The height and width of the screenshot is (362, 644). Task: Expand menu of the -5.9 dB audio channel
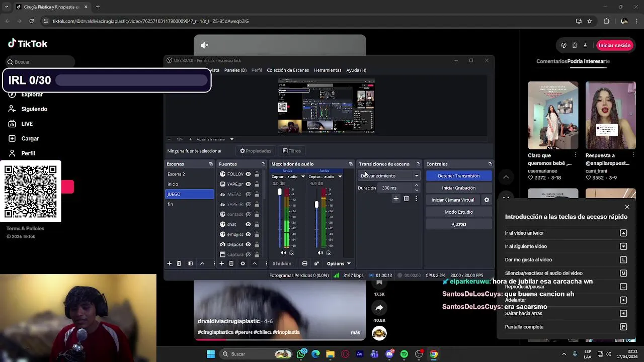(x=340, y=176)
